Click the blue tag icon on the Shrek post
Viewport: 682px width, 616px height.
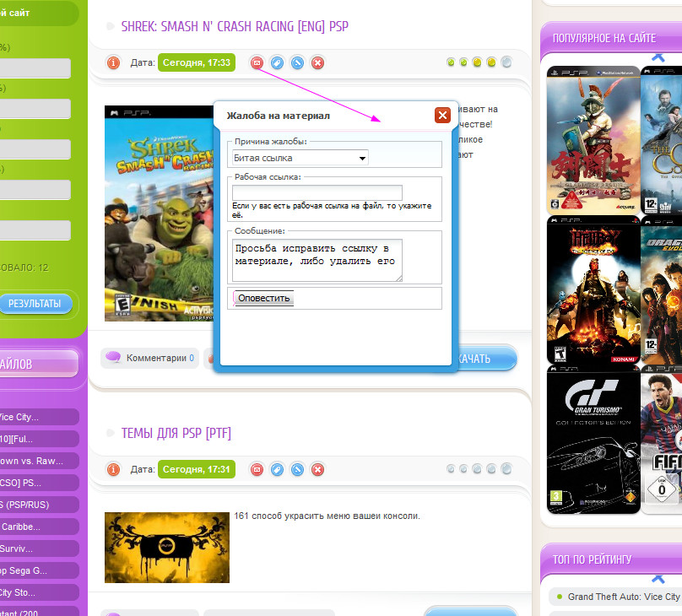coord(277,63)
